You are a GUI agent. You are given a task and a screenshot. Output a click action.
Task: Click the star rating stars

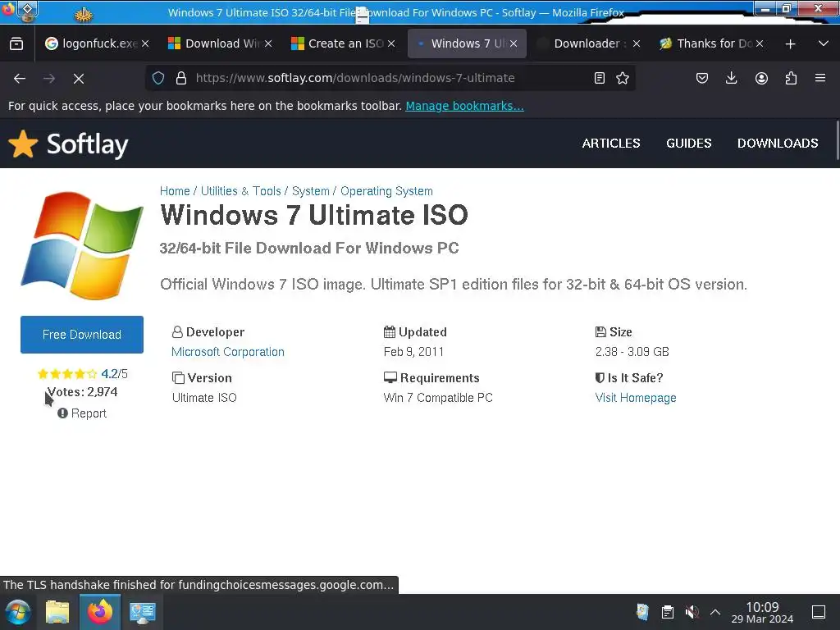click(67, 374)
